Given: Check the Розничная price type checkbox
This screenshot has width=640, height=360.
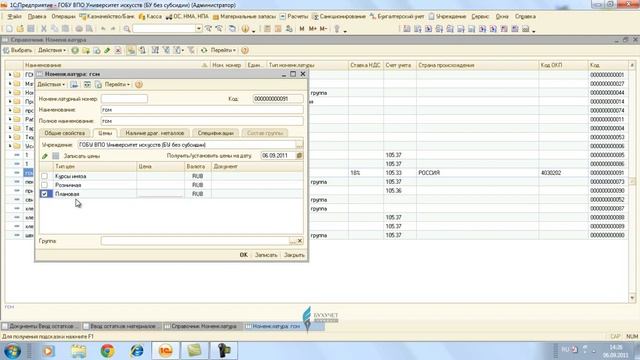Looking at the screenshot, I should (44, 185).
